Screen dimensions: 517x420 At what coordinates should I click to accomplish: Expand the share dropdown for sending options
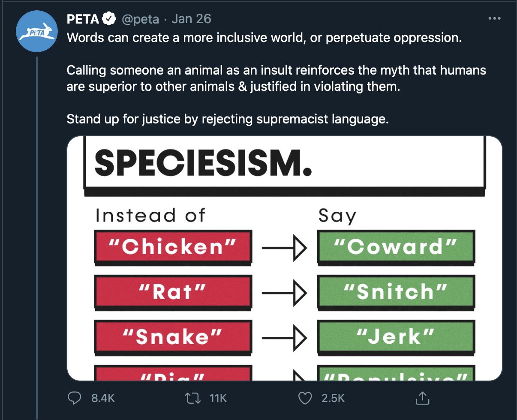coord(422,398)
